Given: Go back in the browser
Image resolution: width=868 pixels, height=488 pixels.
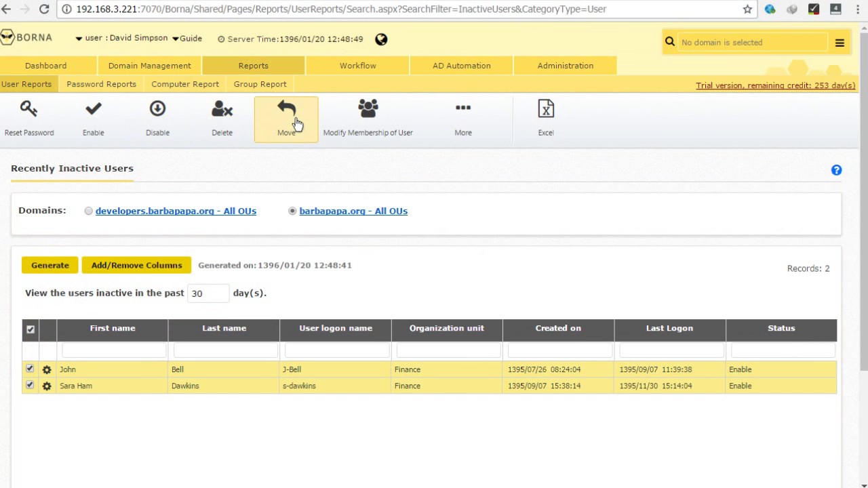Looking at the screenshot, I should point(6,9).
